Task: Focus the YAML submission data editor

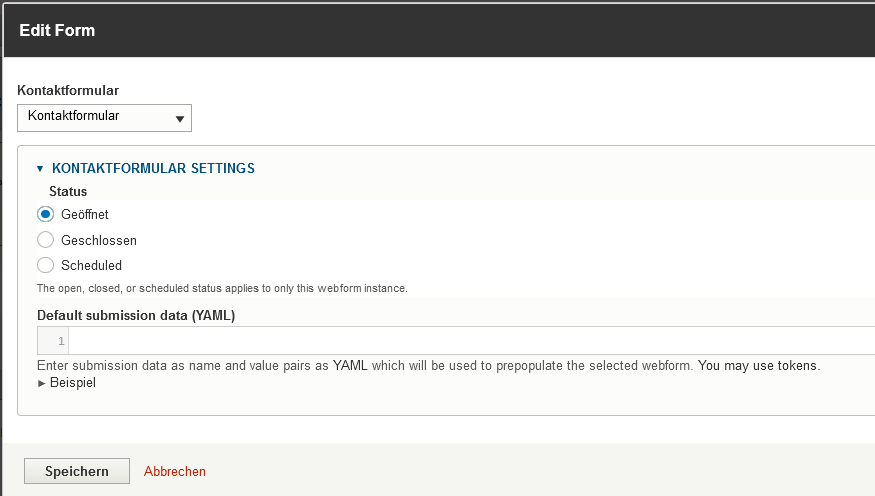Action: [x=470, y=341]
